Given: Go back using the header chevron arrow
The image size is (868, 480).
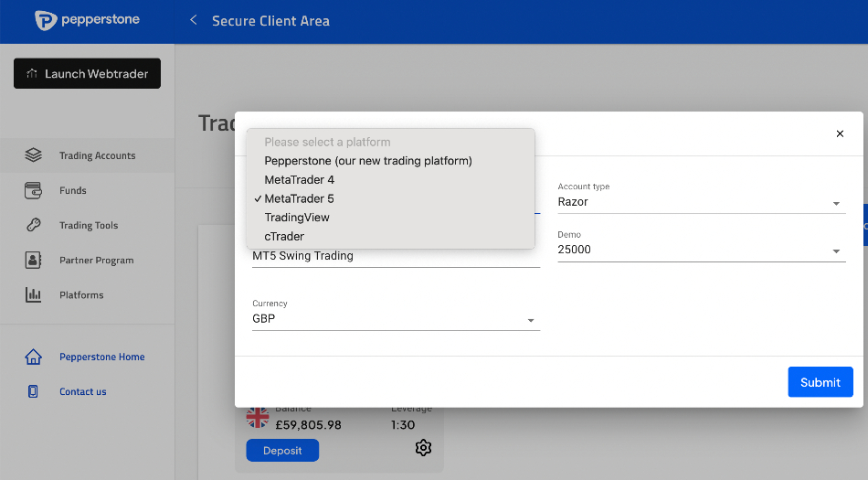Looking at the screenshot, I should click(193, 20).
